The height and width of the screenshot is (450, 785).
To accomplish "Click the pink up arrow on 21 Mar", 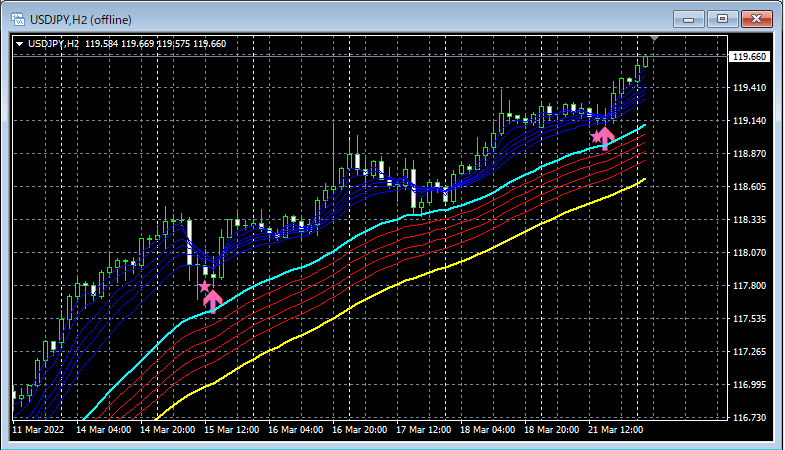I will [x=605, y=138].
